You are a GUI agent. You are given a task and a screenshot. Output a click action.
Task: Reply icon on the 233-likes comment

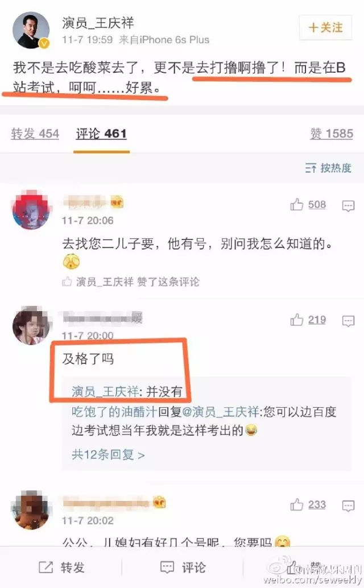tap(348, 506)
